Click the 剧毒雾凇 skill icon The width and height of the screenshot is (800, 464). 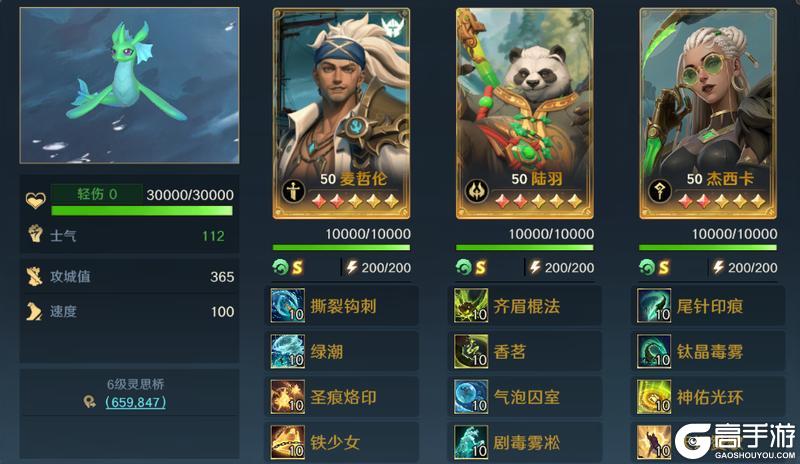[x=471, y=442]
